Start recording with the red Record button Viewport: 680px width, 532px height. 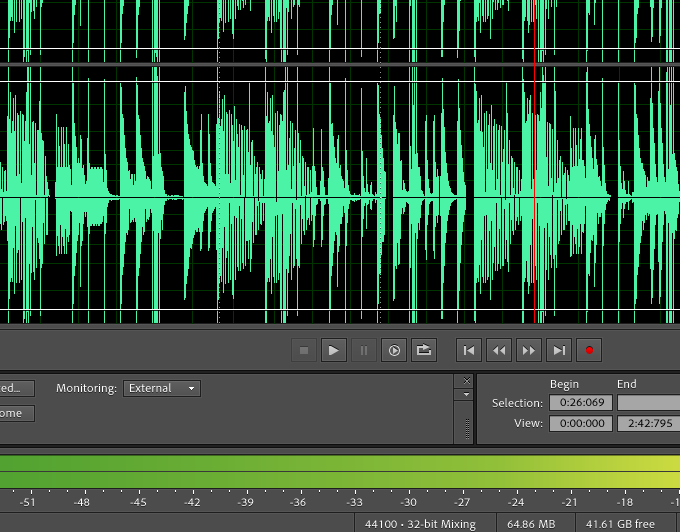click(589, 350)
